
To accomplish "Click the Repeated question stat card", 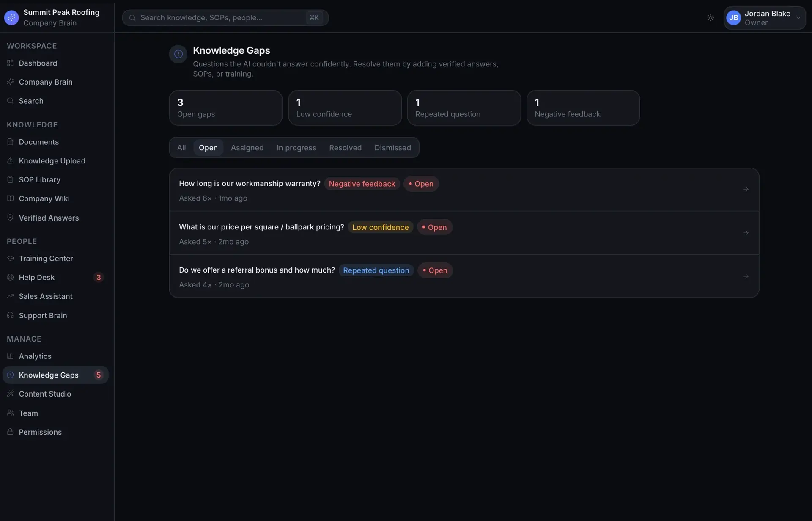I will tap(464, 108).
